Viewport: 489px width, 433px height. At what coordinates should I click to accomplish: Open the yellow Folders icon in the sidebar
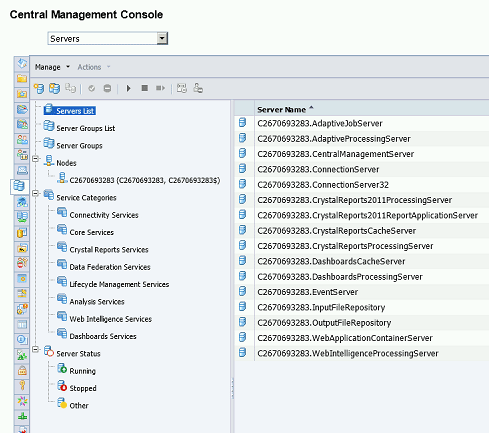click(22, 79)
